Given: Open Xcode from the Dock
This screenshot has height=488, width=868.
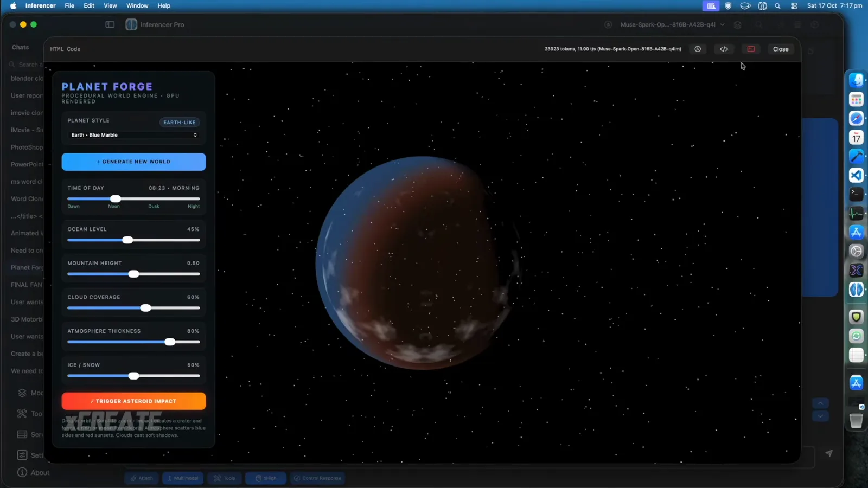Looking at the screenshot, I should pyautogui.click(x=856, y=156).
